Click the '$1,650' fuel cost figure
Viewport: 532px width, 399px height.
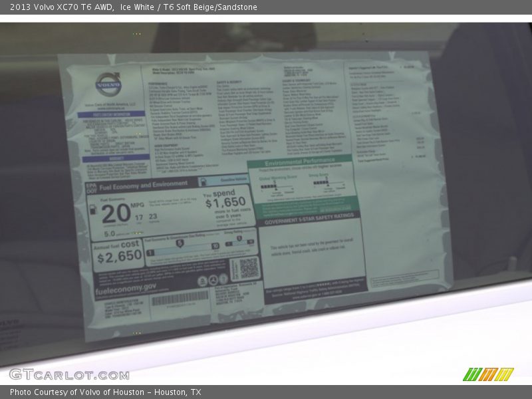coord(225,203)
